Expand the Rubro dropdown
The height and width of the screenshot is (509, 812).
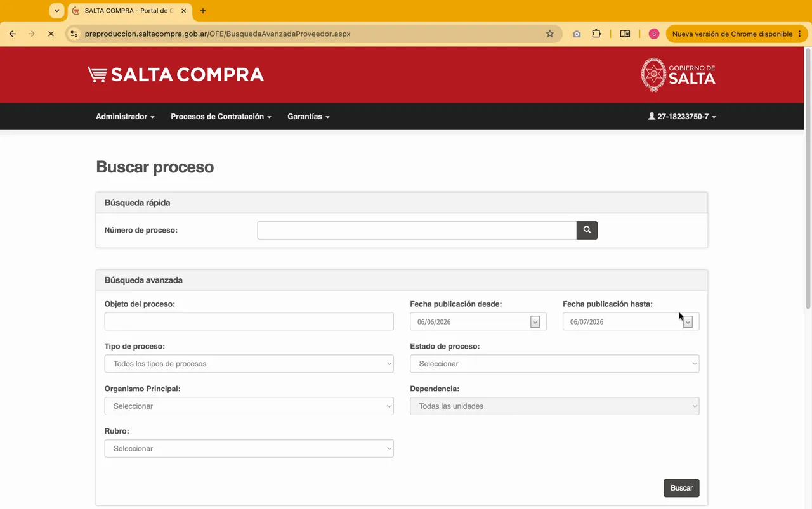click(x=249, y=449)
